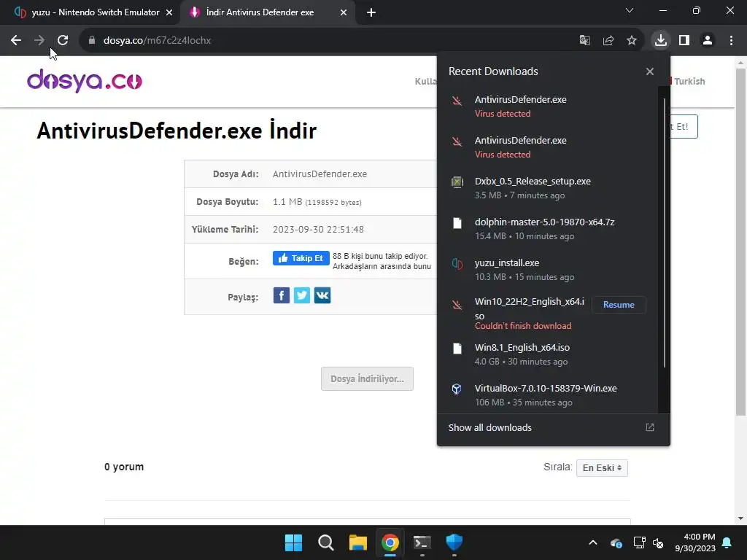747x560 pixels.
Task: Click the OneDrive cloud icon in the tray
Action: pyautogui.click(x=616, y=542)
